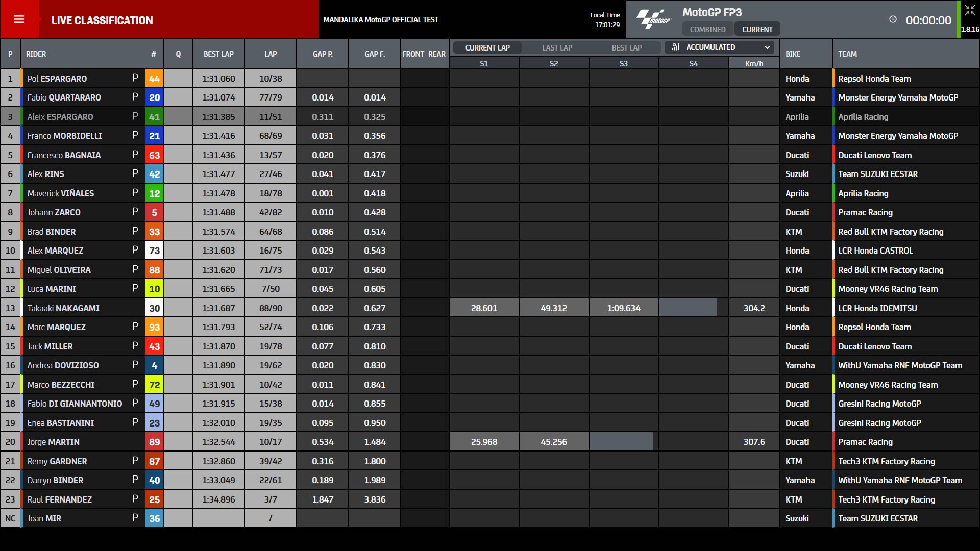Click the MotoGP logo
The width and height of the screenshot is (980, 551).
pyautogui.click(x=654, y=19)
